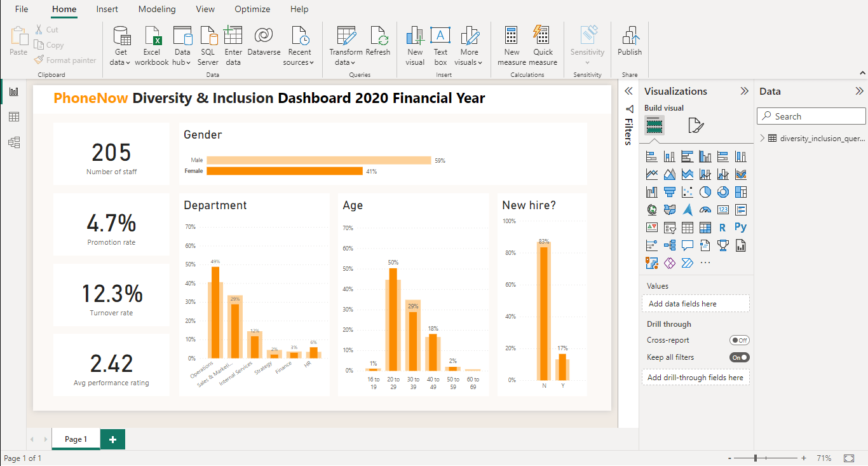Select the Q&A speech bubble visual
This screenshot has height=466, width=868.
[687, 245]
